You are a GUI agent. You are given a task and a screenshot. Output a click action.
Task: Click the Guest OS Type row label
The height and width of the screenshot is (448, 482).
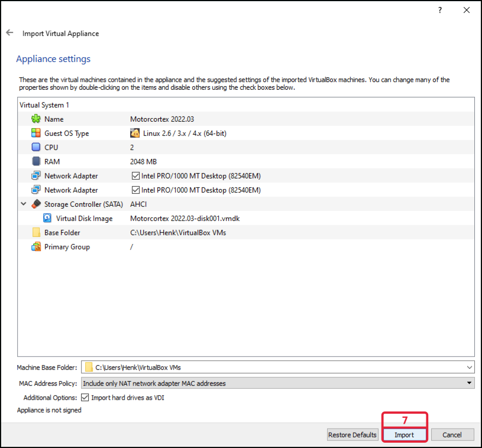(67, 134)
